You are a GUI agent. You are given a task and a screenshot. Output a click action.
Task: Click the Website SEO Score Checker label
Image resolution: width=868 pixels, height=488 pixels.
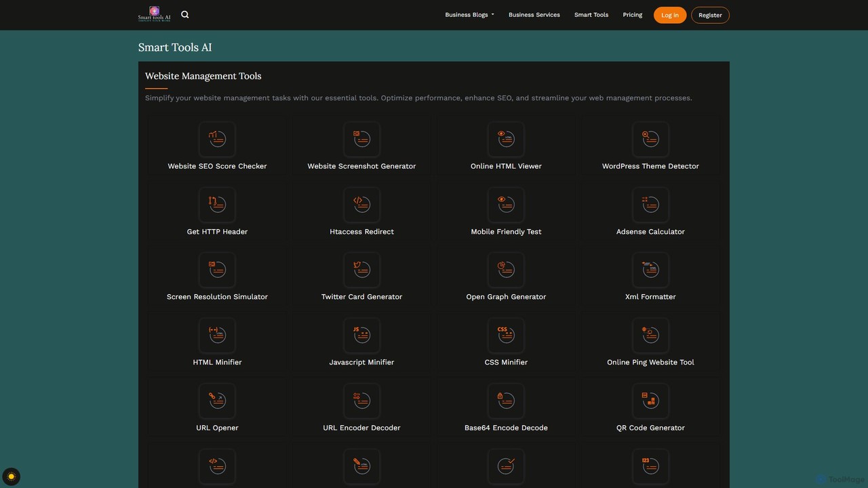(217, 166)
